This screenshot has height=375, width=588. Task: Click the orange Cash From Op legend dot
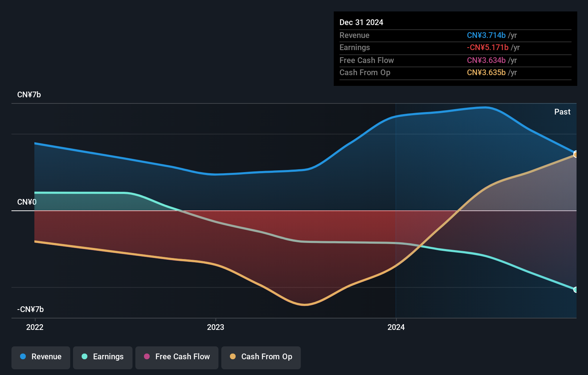point(233,357)
